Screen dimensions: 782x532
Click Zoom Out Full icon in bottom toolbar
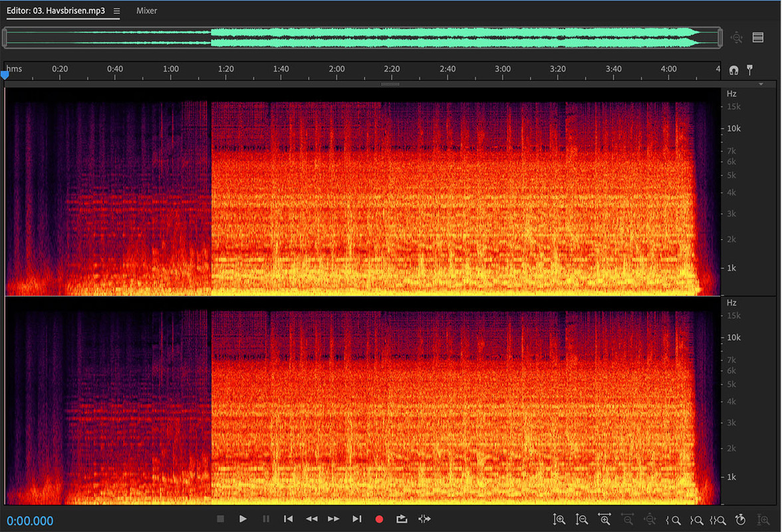pyautogui.click(x=650, y=519)
